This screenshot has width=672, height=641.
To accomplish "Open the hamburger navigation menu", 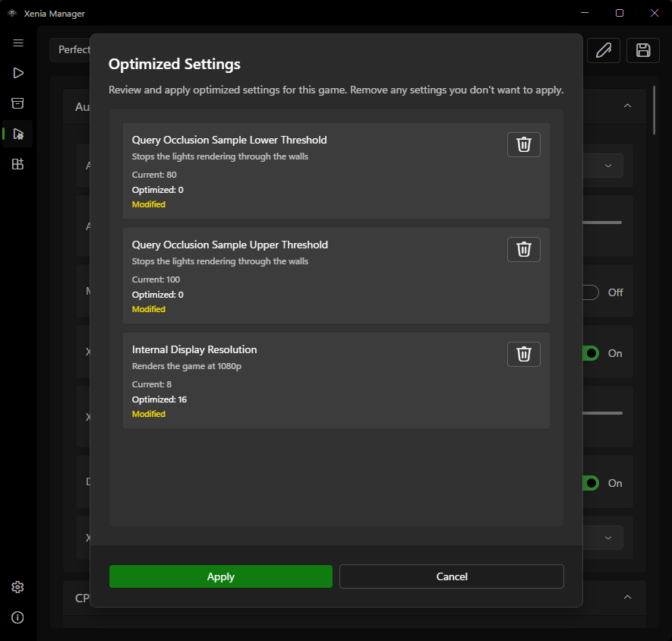I will [x=18, y=43].
